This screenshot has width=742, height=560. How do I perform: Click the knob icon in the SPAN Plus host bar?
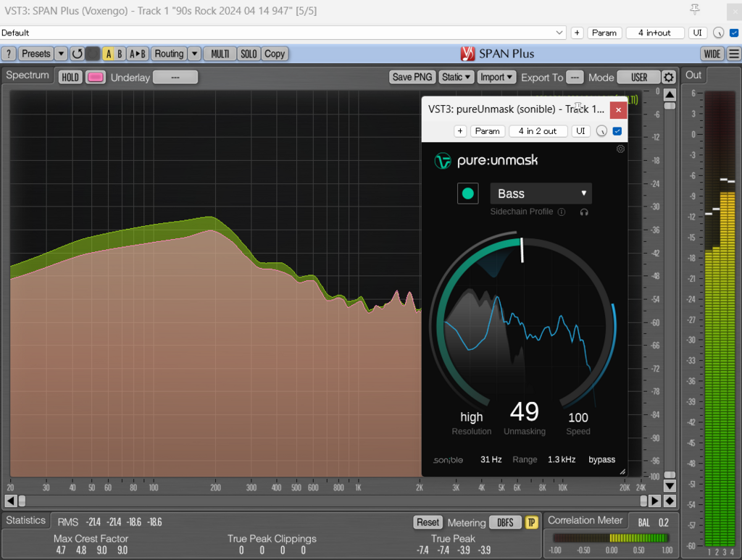click(x=718, y=33)
